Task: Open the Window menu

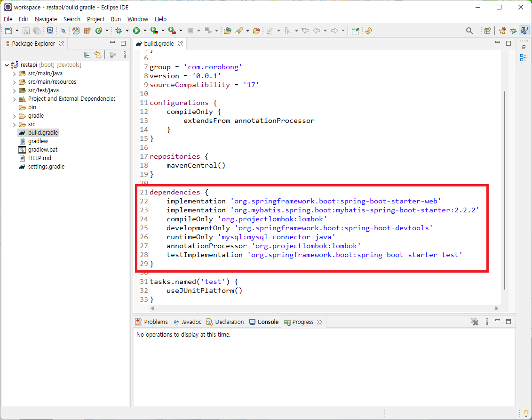Action: [x=138, y=19]
